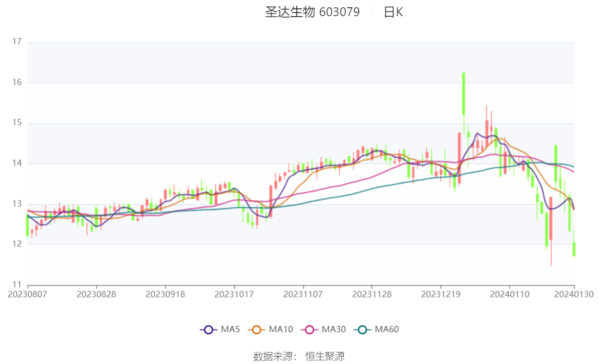This screenshot has width=598, height=364.
Task: Click the MA5 legend text label
Action: pos(230,330)
